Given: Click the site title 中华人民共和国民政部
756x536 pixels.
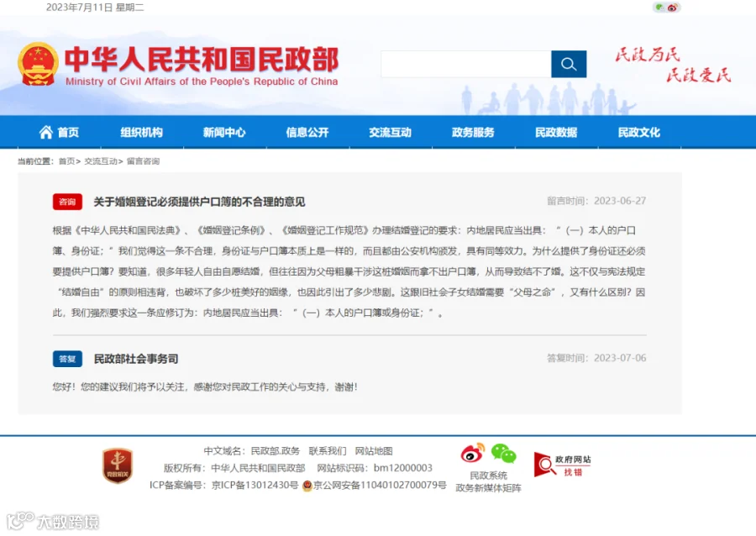Looking at the screenshot, I should pos(202,60).
